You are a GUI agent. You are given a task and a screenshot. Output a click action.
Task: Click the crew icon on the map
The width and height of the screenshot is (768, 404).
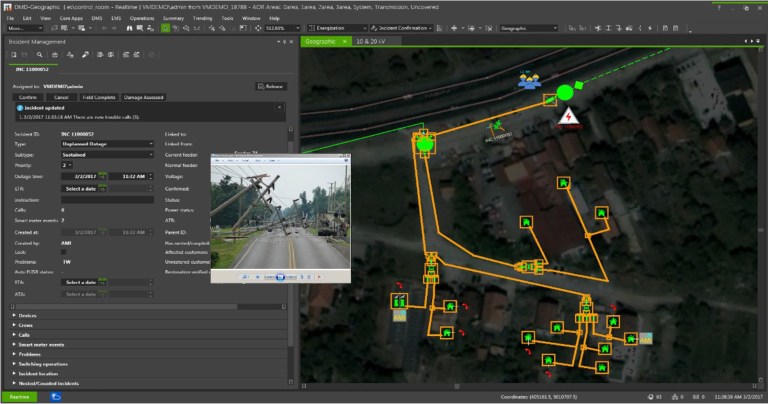tap(529, 81)
